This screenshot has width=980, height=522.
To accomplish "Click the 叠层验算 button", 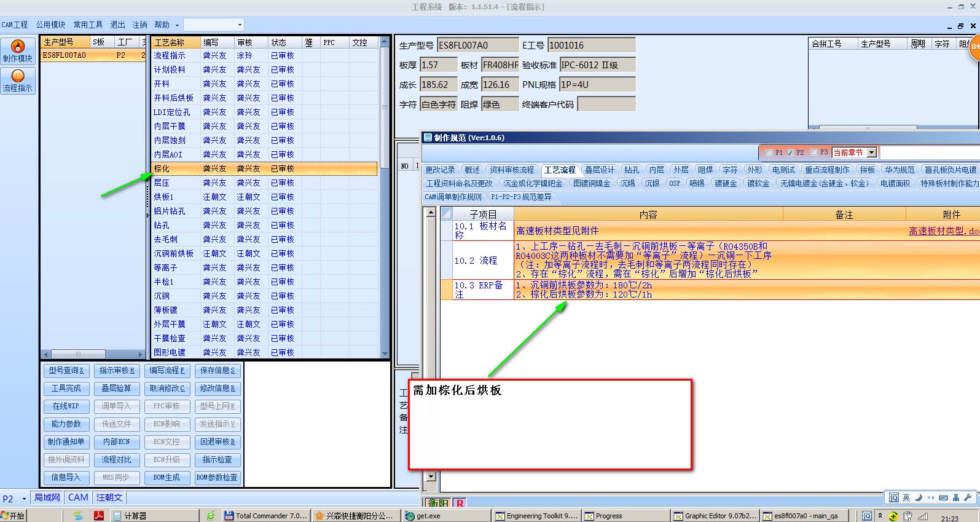I will coord(116,389).
